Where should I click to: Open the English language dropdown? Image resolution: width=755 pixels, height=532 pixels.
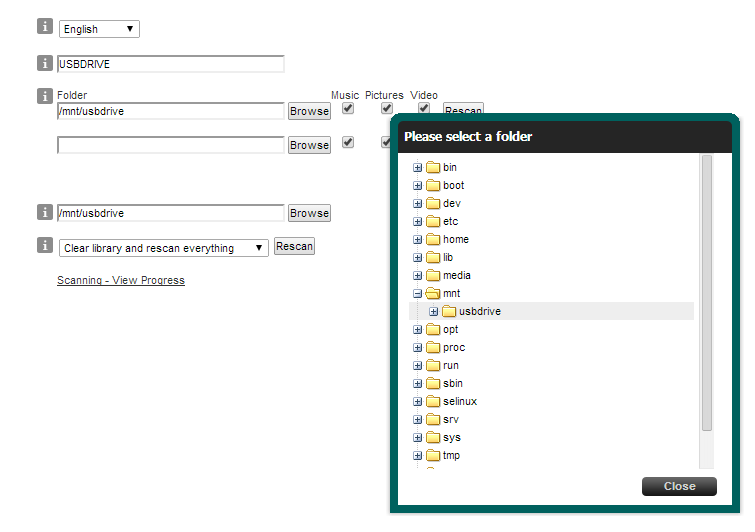pos(99,29)
